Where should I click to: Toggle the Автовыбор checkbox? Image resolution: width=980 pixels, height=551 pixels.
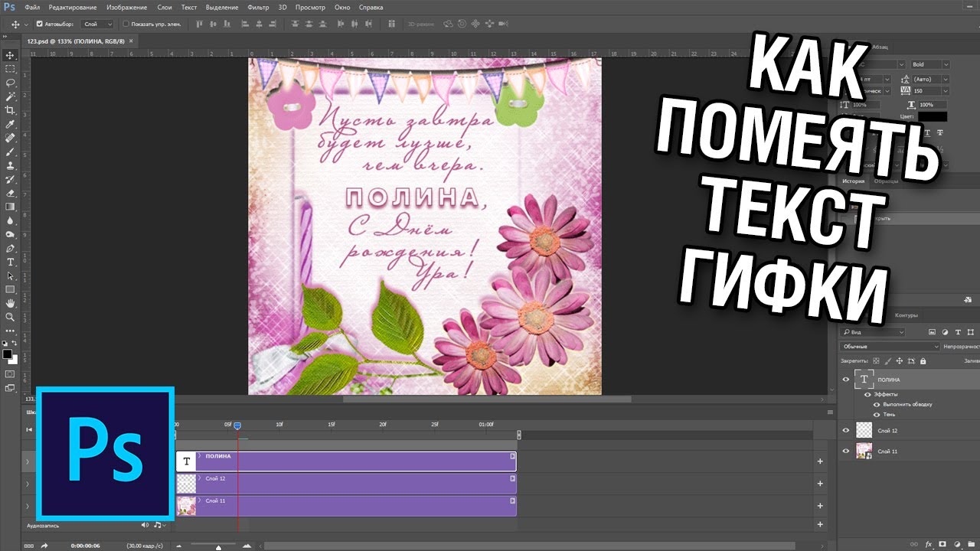tap(40, 24)
